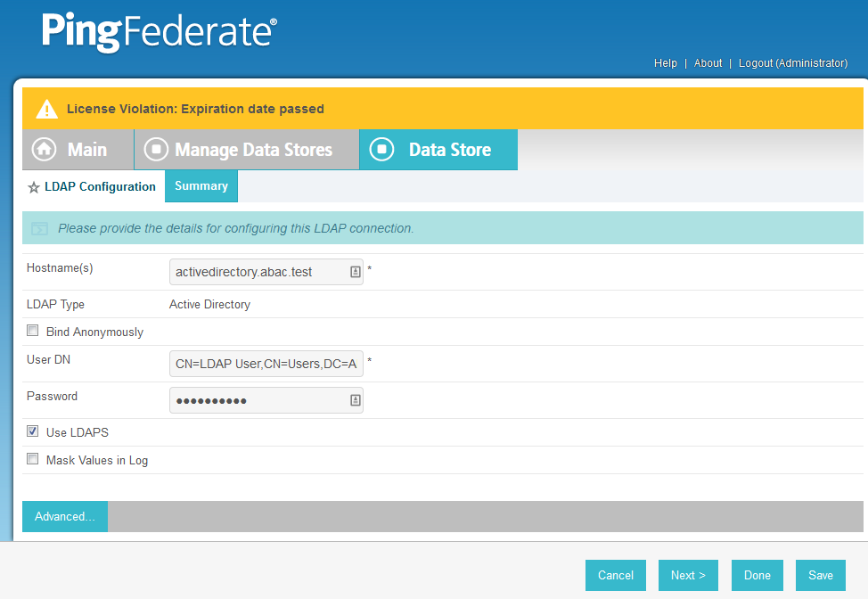This screenshot has height=599, width=868.
Task: Open the Manage Data Stores tab
Action: point(247,150)
